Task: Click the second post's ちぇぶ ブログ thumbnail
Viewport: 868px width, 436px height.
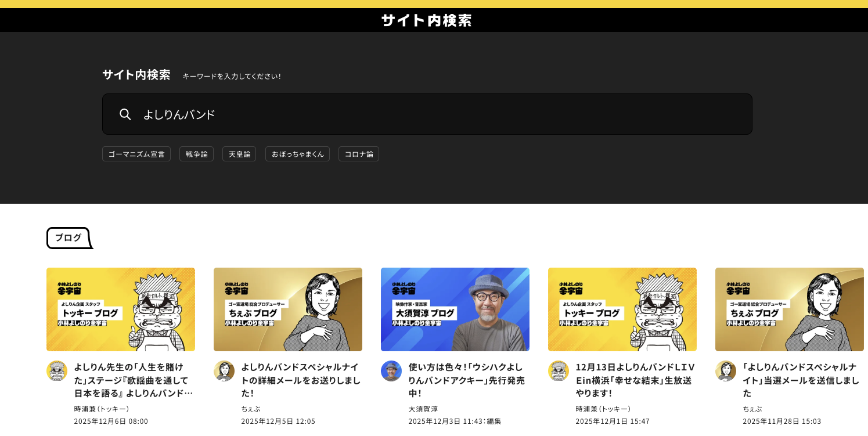Action: pyautogui.click(x=288, y=309)
